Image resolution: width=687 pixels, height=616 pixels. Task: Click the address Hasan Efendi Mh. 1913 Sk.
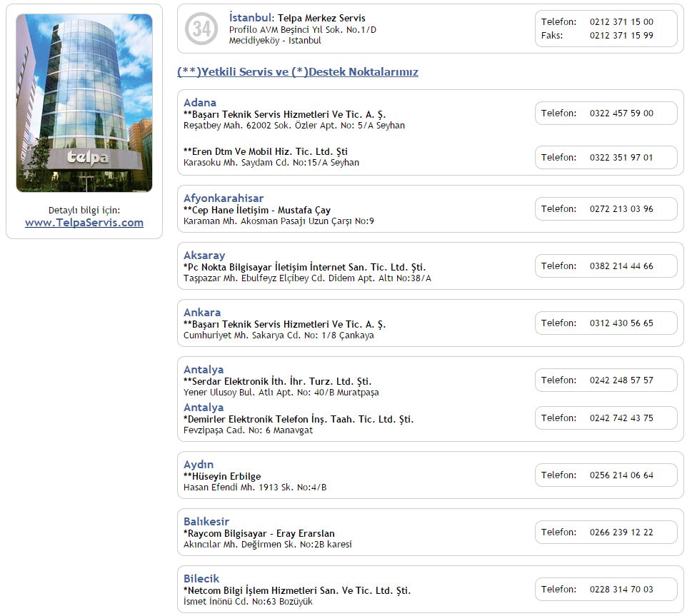255,488
